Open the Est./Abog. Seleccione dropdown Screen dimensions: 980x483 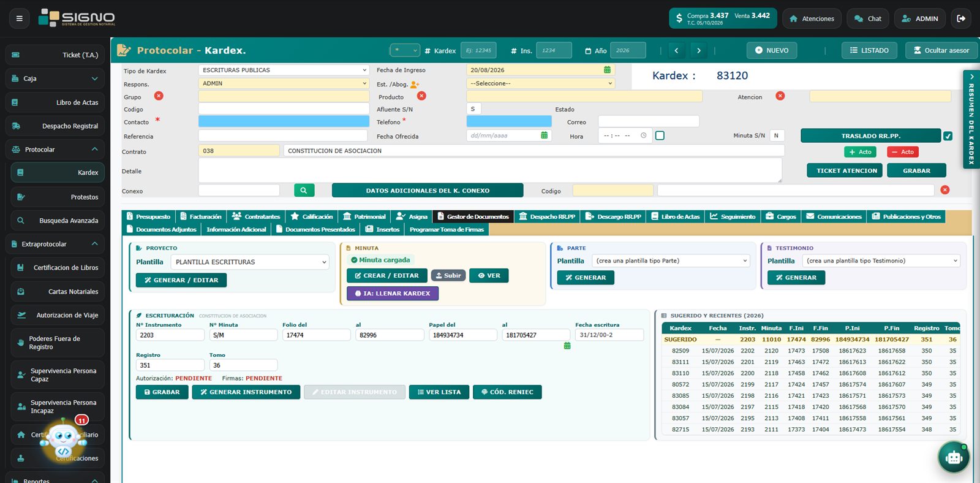coord(541,83)
